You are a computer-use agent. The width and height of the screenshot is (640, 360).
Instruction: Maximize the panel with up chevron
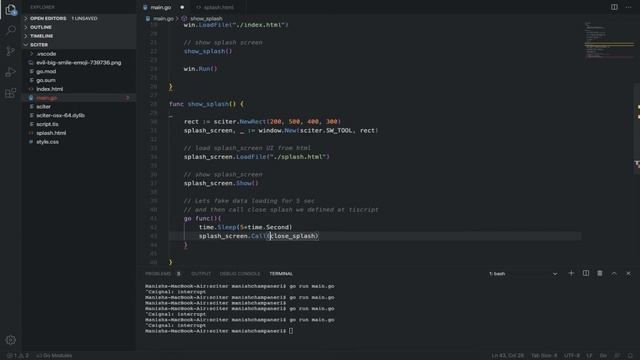tap(614, 273)
